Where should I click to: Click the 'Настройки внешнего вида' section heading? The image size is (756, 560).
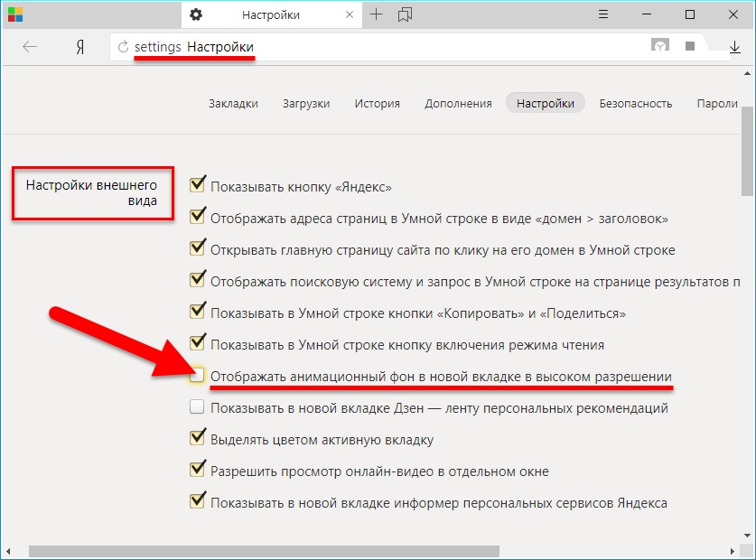click(92, 193)
